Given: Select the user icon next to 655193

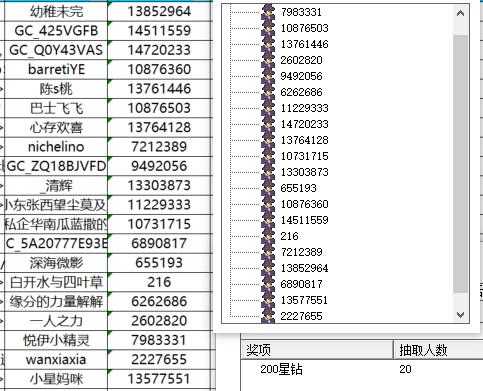Looking at the screenshot, I should [x=268, y=188].
